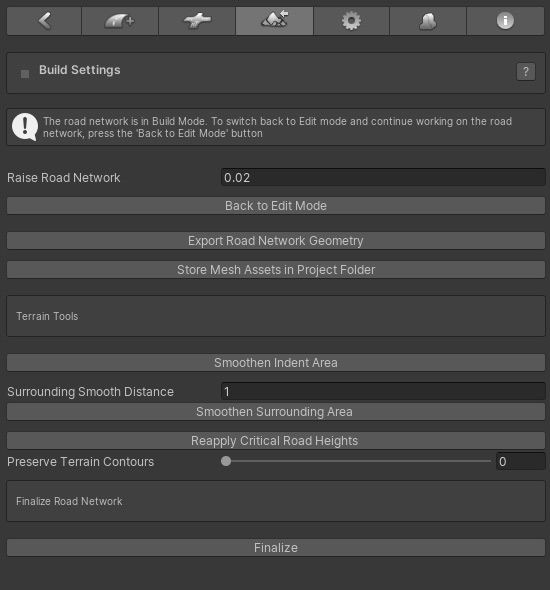Screen dimensions: 550x590
Task: Open the terrain shape toolbar icon
Action: pyautogui.click(x=428, y=21)
